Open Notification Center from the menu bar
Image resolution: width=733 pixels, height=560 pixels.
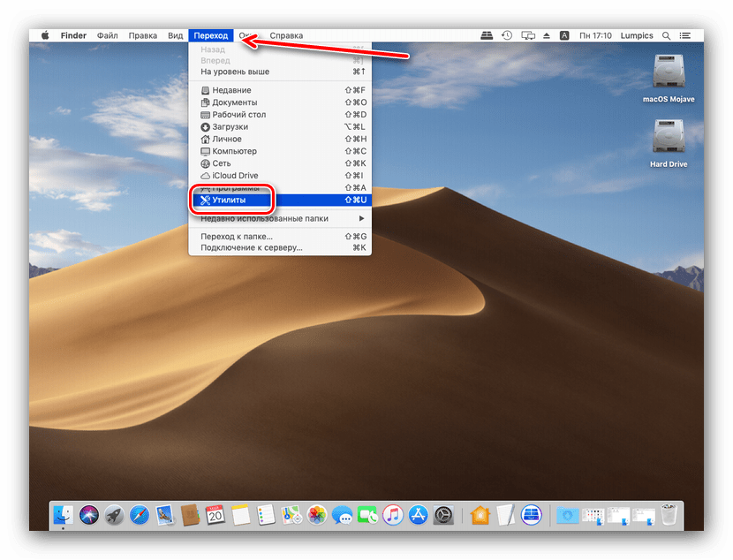[x=684, y=35]
